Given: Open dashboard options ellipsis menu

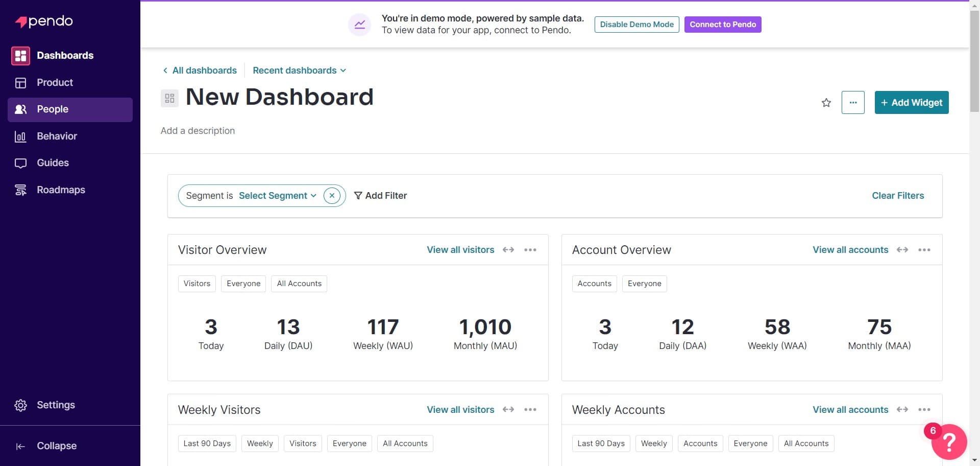Looking at the screenshot, I should point(852,103).
